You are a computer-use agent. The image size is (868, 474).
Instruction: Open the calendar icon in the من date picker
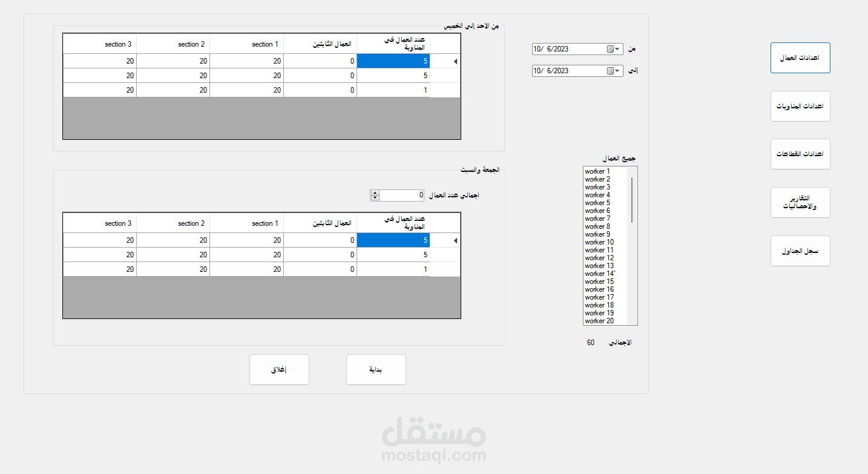point(611,49)
